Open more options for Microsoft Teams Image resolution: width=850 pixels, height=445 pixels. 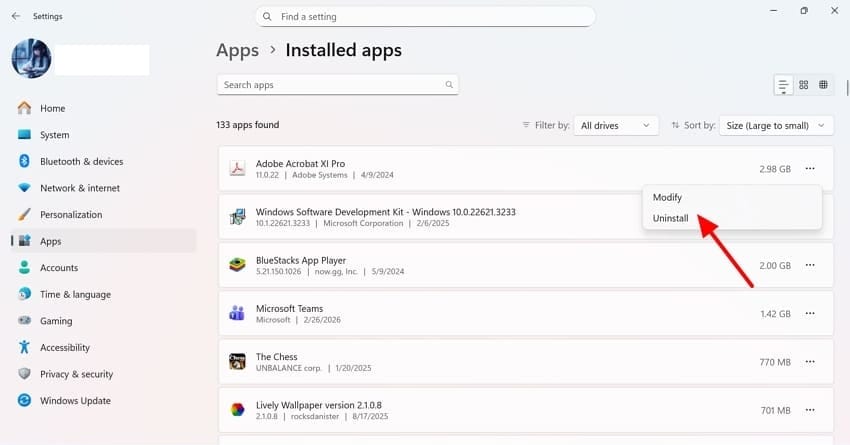tap(810, 313)
